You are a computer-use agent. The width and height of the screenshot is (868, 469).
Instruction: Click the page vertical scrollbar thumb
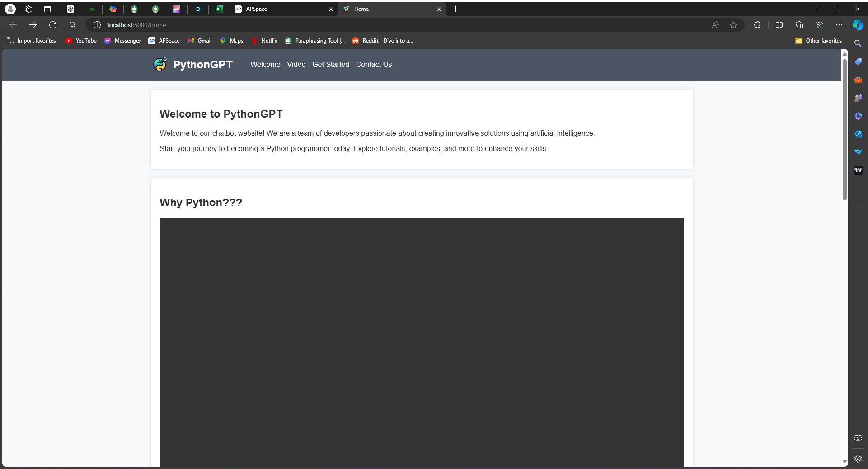(x=845, y=129)
